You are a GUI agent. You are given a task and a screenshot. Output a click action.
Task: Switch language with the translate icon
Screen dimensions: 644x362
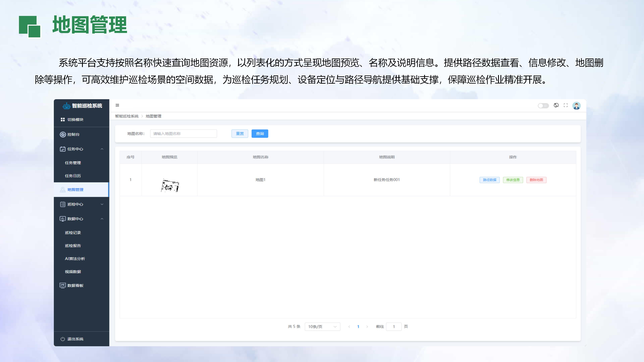tap(556, 105)
